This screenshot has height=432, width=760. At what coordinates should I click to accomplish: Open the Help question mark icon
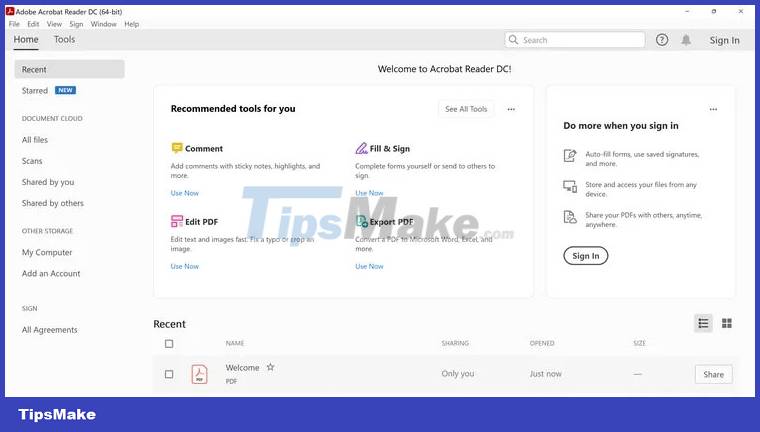(x=662, y=40)
